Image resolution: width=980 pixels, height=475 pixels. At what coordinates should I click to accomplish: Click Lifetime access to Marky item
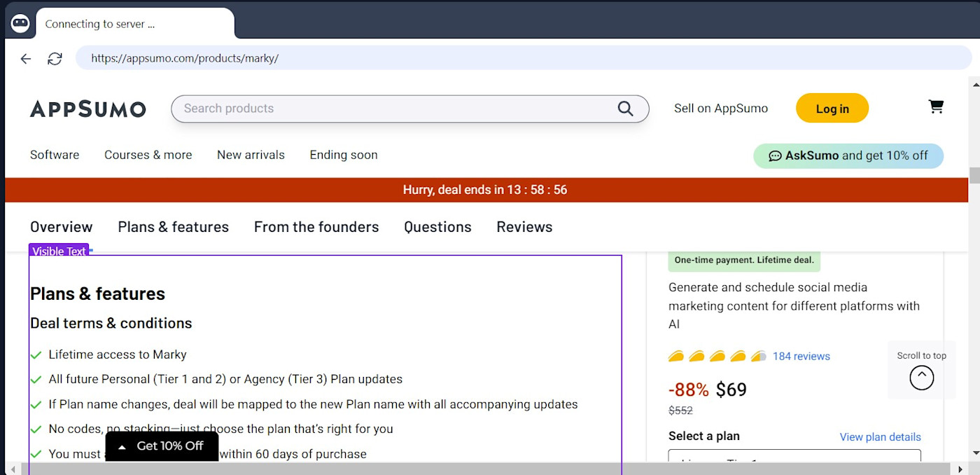click(118, 354)
